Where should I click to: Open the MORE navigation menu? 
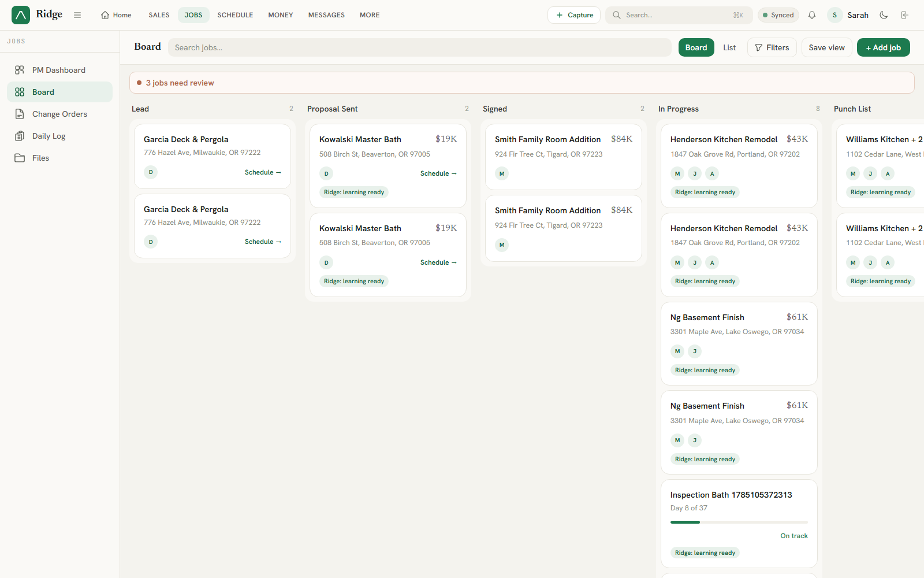coord(370,15)
